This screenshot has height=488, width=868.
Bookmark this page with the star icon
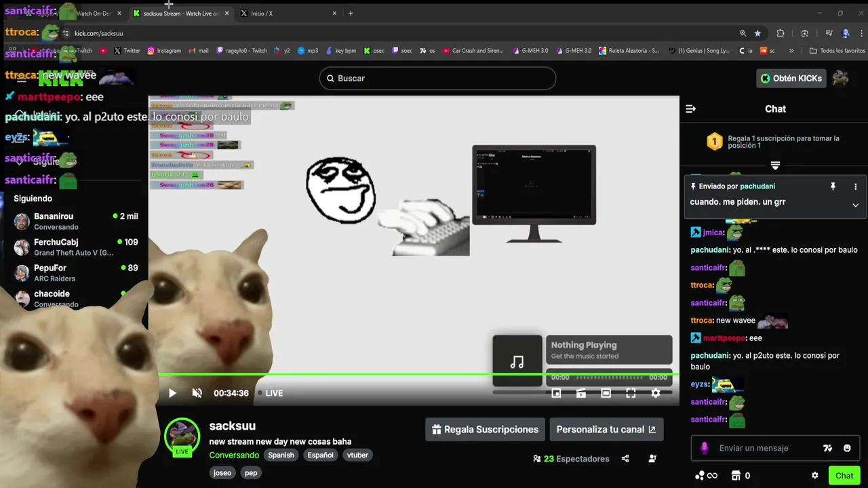(757, 33)
